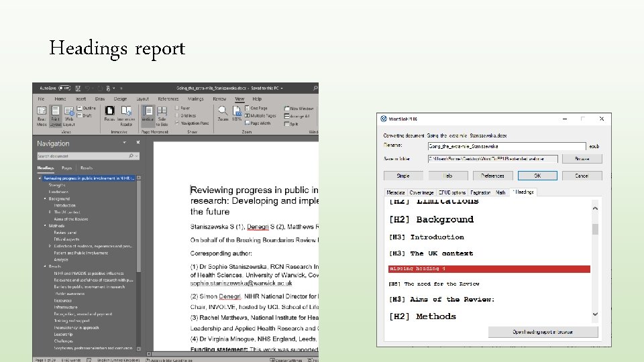The image size is (644, 362).
Task: Collapse the top Reviewing progress heading
Action: coord(40,178)
